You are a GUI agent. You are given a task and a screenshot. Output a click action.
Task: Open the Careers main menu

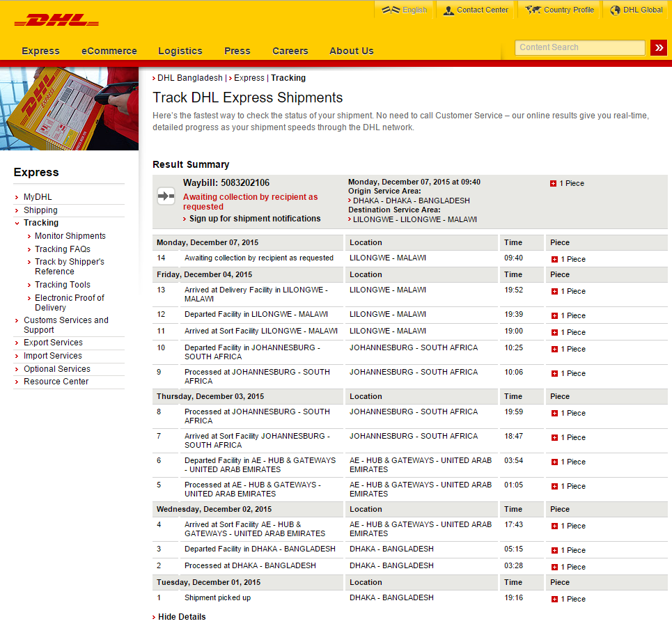290,51
